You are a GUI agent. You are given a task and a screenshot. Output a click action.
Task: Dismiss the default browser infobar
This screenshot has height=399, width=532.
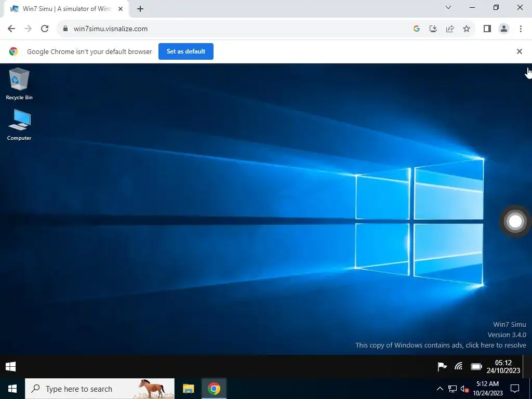[x=519, y=51]
